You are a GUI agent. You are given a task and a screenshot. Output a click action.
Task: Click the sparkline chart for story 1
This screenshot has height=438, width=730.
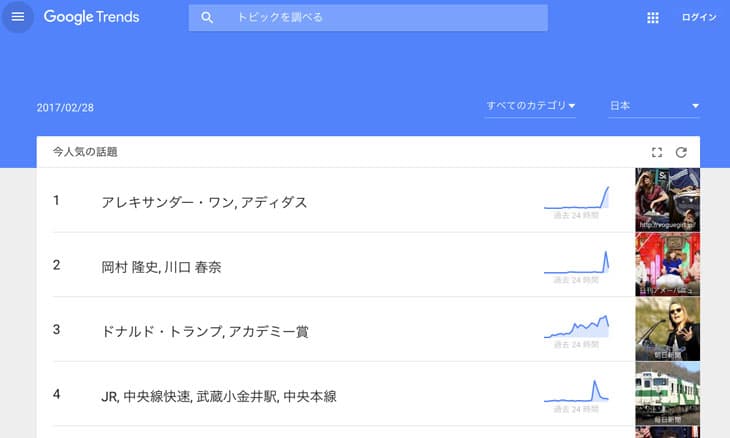(576, 197)
